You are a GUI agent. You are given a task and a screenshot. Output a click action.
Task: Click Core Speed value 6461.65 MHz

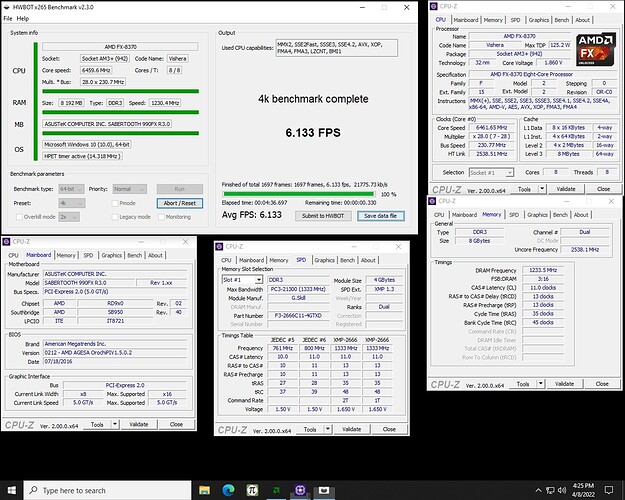[x=492, y=128]
